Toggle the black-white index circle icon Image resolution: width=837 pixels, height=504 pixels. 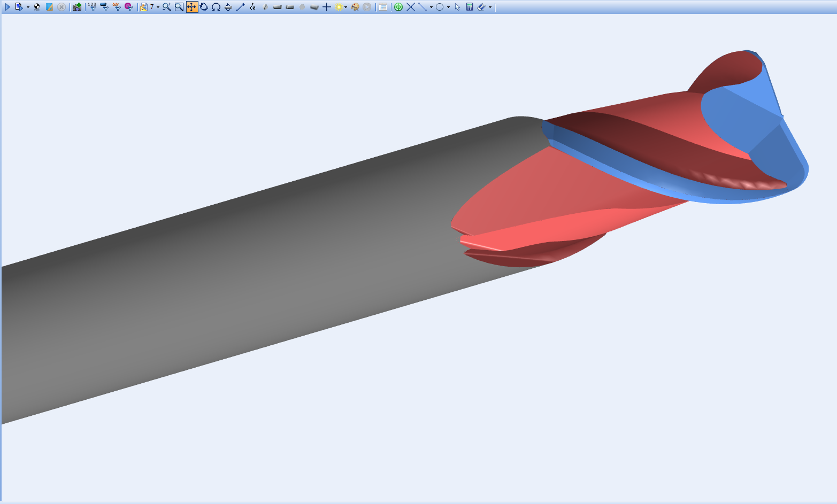[x=37, y=7]
